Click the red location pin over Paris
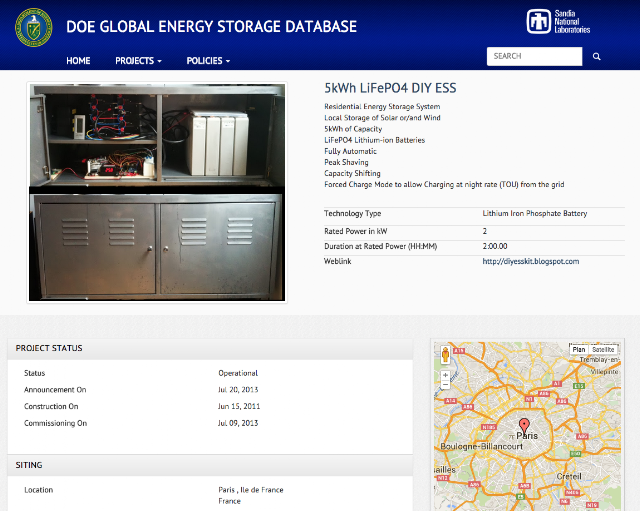Image resolution: width=640 pixels, height=511 pixels. pos(524,426)
